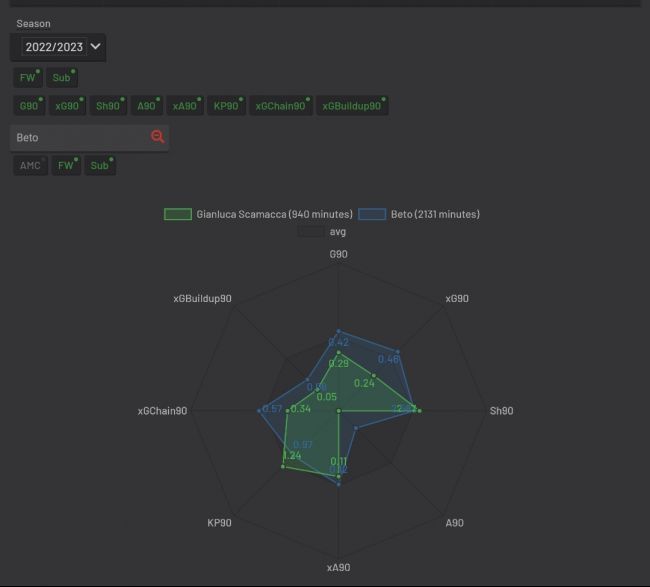Click the red remove-search magnifier icon
650x587 pixels.
(x=158, y=137)
